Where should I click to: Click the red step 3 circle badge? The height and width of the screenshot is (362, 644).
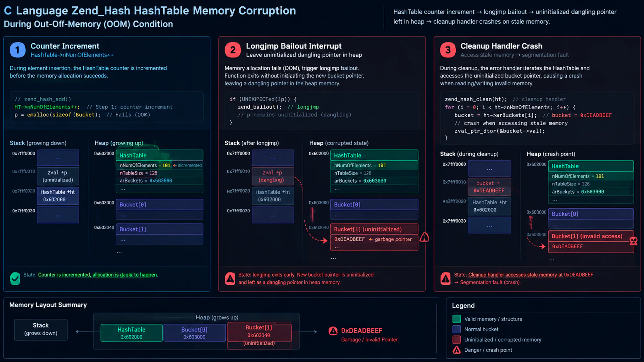tap(448, 50)
